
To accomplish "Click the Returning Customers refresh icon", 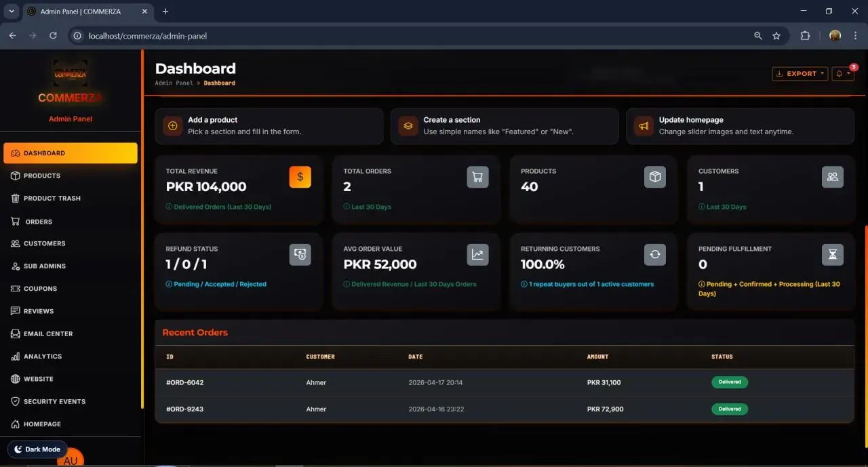I will pos(655,254).
